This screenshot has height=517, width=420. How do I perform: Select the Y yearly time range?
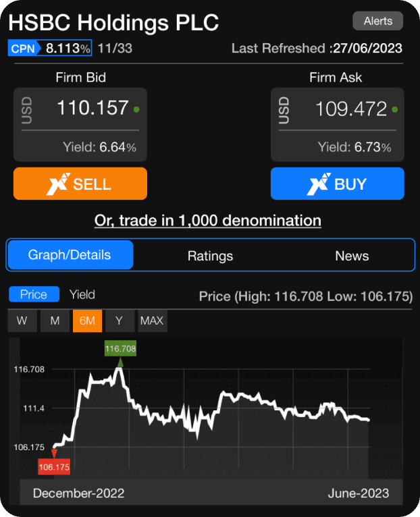coord(120,321)
